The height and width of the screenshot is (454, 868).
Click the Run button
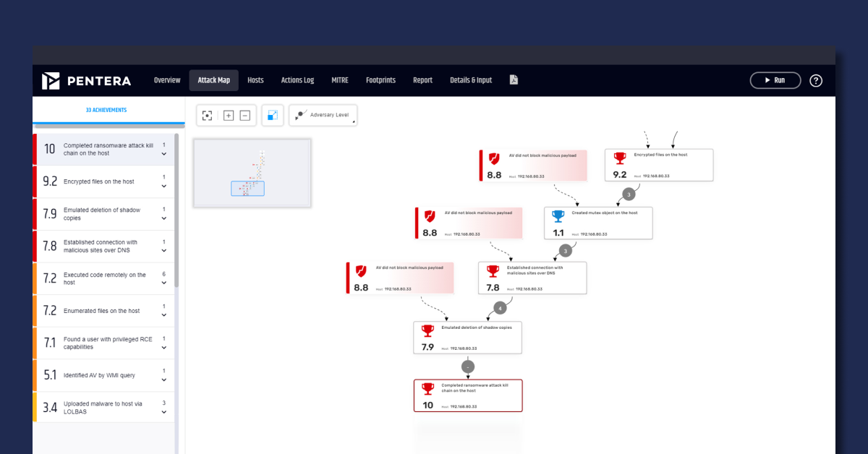[775, 80]
